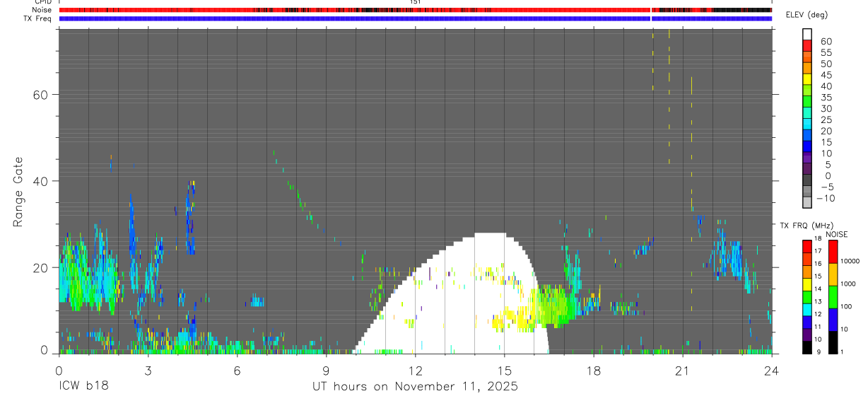The height and width of the screenshot is (401, 868).
Task: Pick the cyan segment of the ELEV colorbar
Action: [807, 124]
